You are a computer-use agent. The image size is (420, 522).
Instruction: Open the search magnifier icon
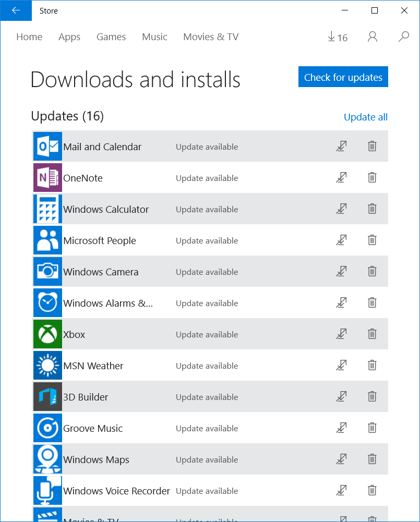click(404, 37)
